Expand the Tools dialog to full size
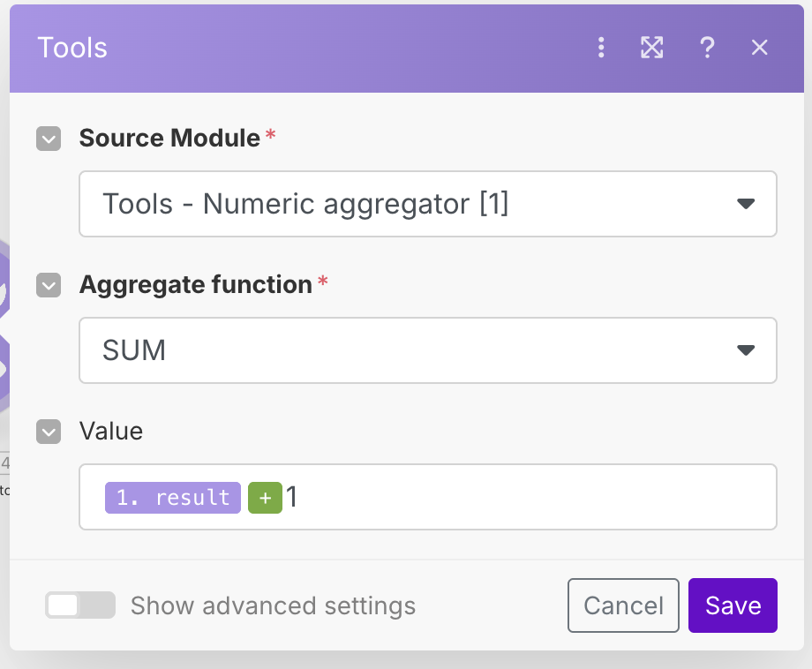Screen dimensions: 812x669 click(x=651, y=48)
